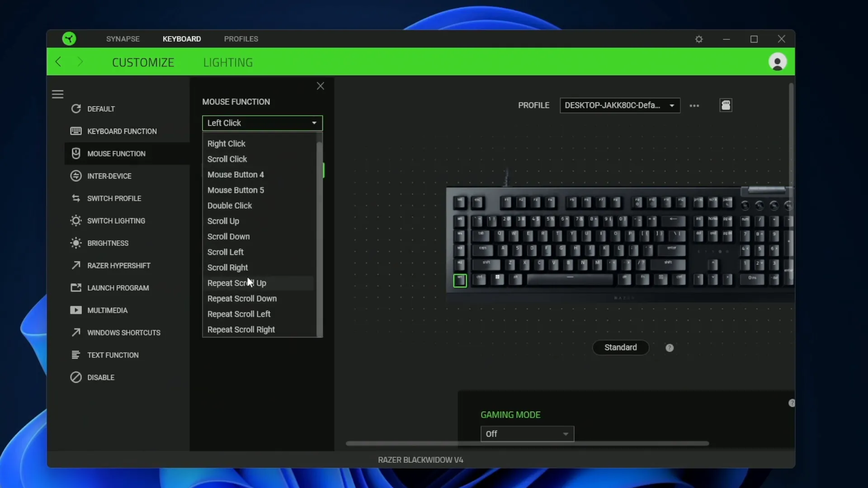Click the horizontal scrollbar at bottom
Screen dimensions: 868x488
pyautogui.click(x=527, y=444)
